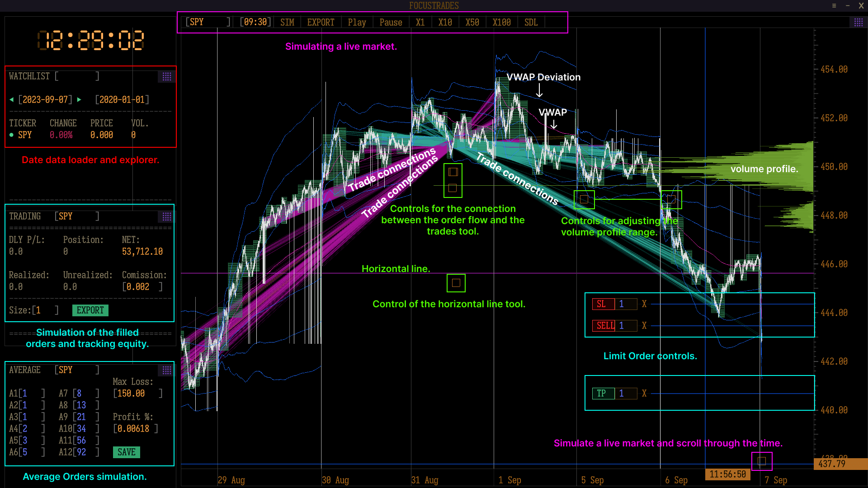Edit the A10 average order field
The height and width of the screenshot is (488, 868).
click(86, 429)
